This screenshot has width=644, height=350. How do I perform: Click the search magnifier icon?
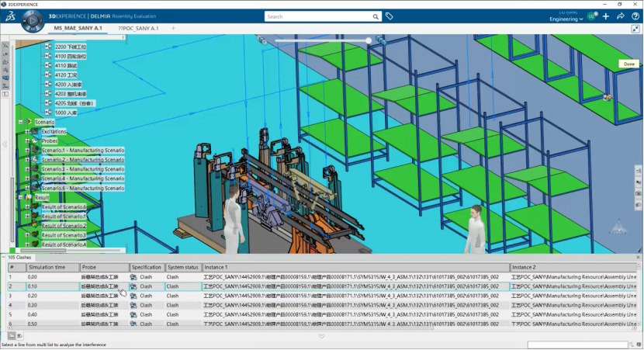[377, 16]
